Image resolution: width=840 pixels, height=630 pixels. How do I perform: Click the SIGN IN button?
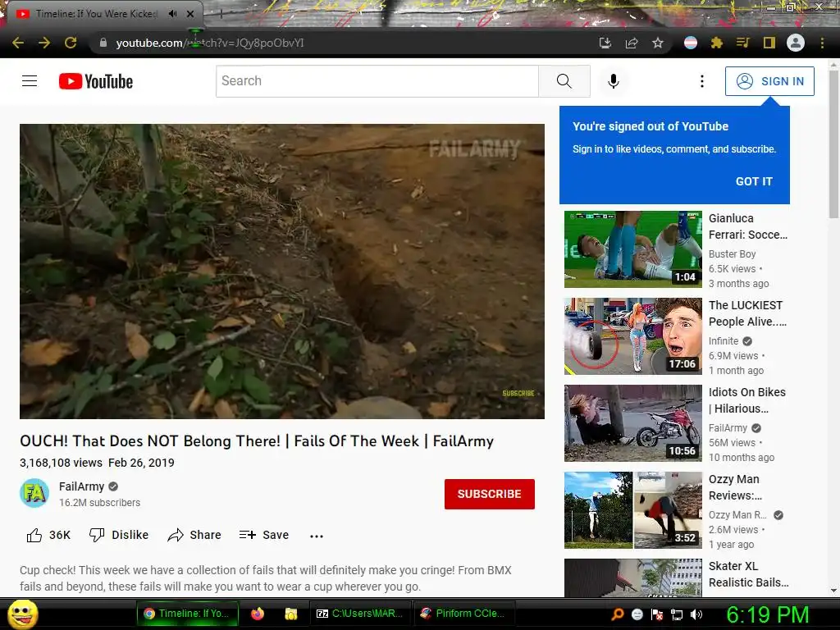pyautogui.click(x=769, y=81)
